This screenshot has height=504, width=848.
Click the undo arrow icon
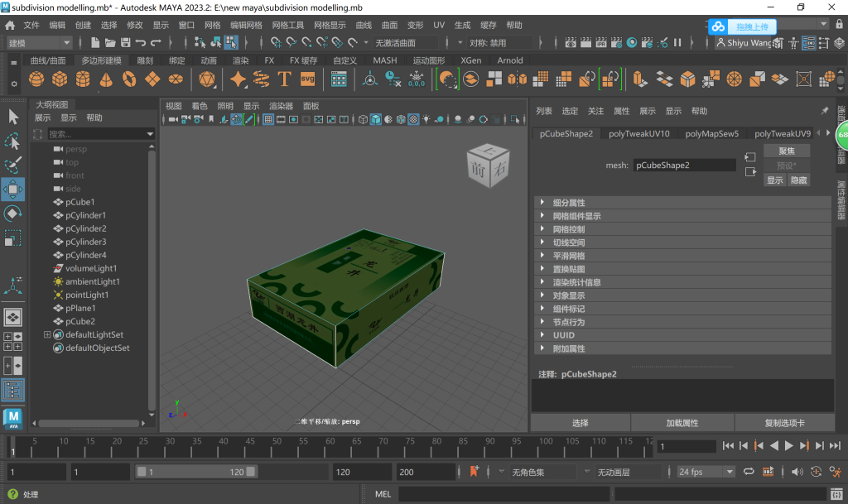[141, 43]
